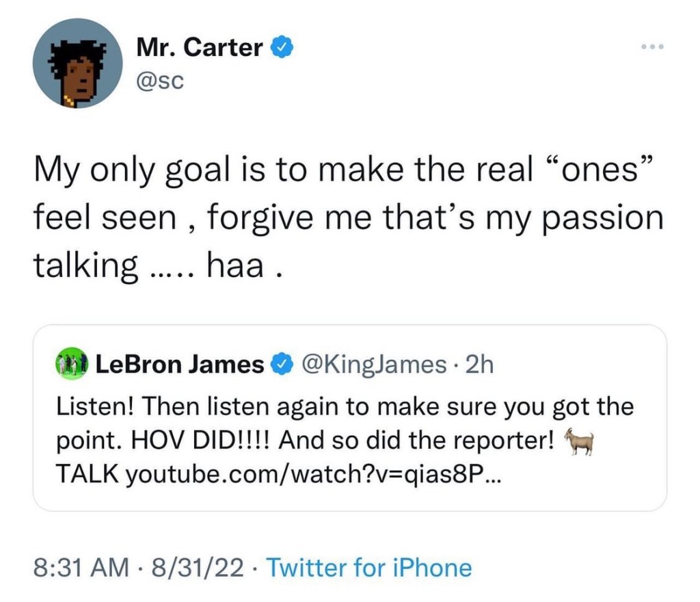This screenshot has height=602, width=700.
Task: Click the verified badge beside Mr. Carter
Action: click(283, 48)
